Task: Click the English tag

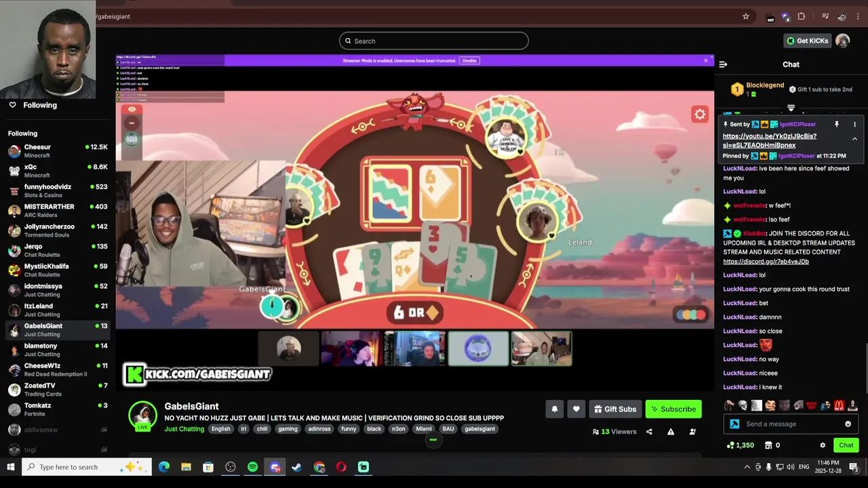Action: (x=220, y=429)
